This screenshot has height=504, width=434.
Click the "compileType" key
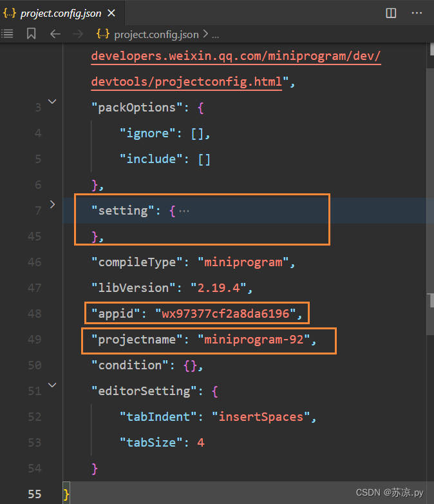tap(137, 262)
